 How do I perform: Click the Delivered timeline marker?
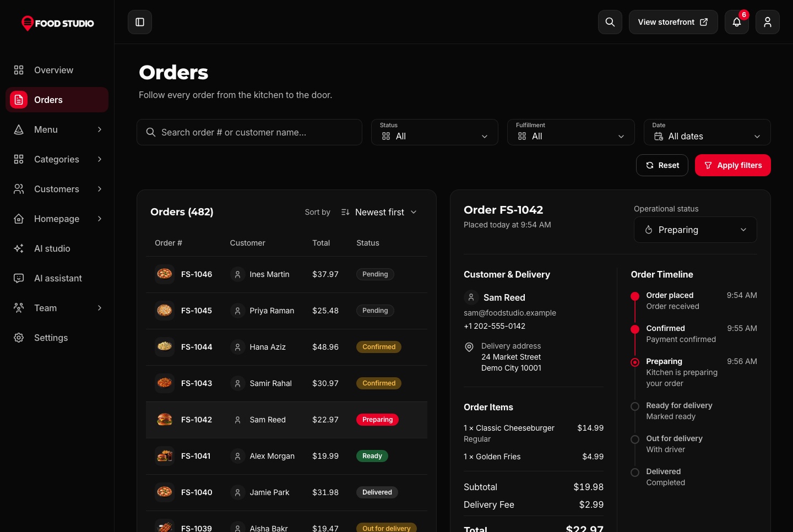[x=635, y=473]
